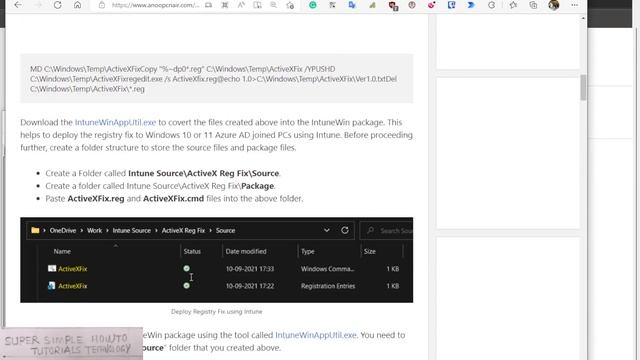Click the Size column header
This screenshot has width=640, height=360.
(x=370, y=251)
